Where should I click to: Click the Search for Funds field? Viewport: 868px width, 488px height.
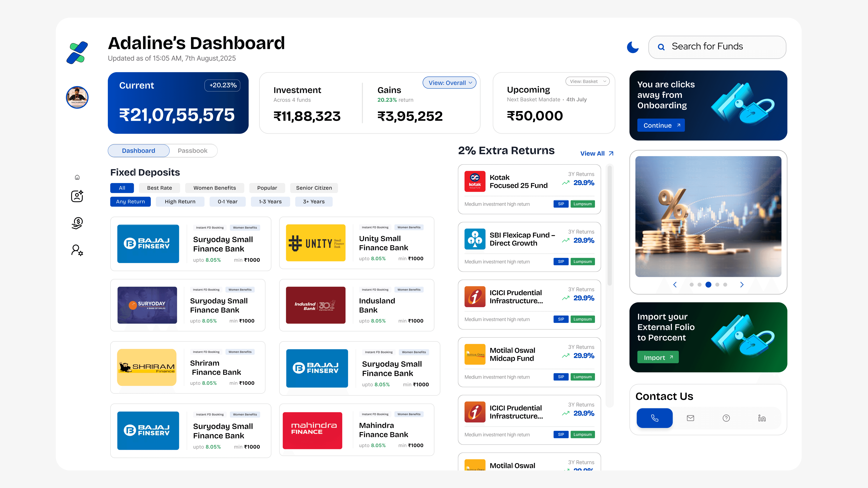pos(717,47)
